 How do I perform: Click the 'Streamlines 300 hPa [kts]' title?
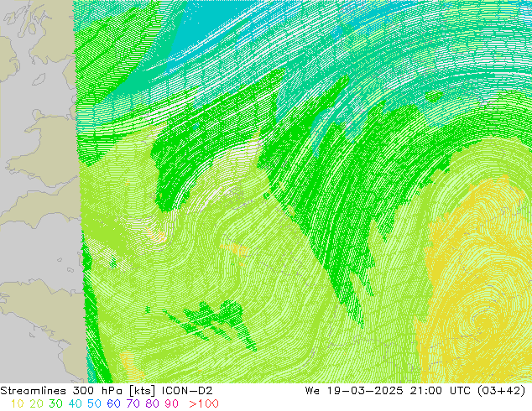point(78,391)
